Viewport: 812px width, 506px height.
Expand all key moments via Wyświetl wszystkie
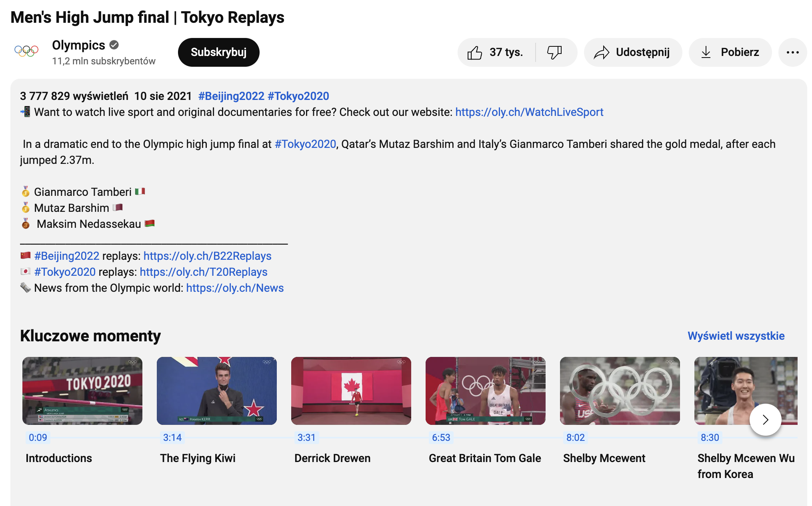click(x=736, y=336)
